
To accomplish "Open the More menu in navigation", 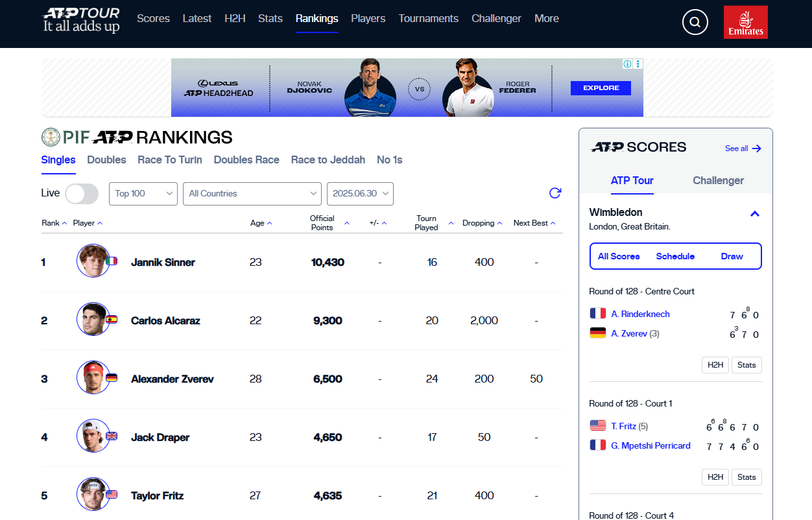I will coord(547,19).
